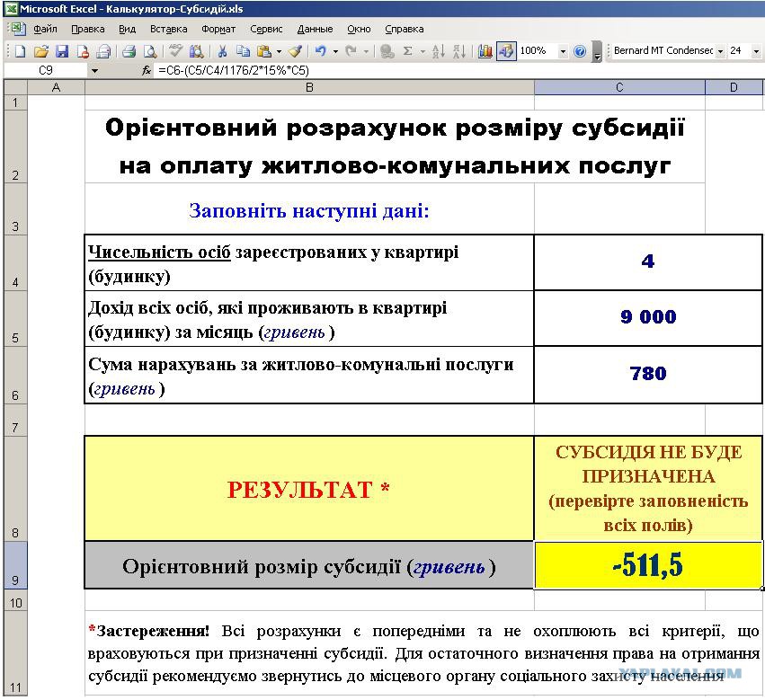Toggle the Drawing toolbar button
The image size is (765, 700).
pos(506,51)
